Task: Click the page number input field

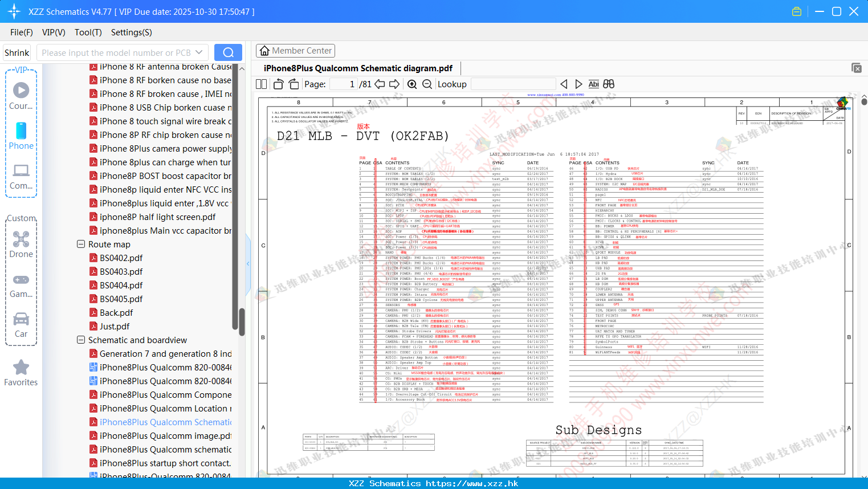Action: coord(344,84)
